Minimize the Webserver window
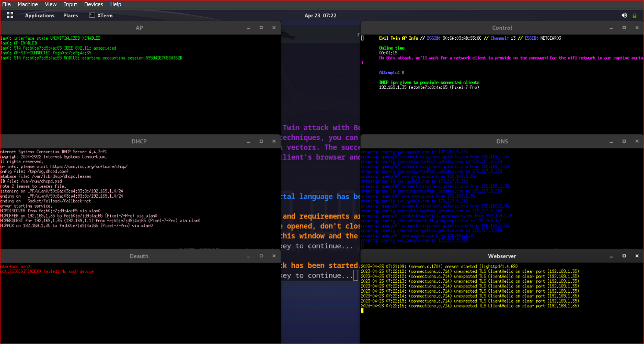This screenshot has height=344, width=644. coord(612,256)
